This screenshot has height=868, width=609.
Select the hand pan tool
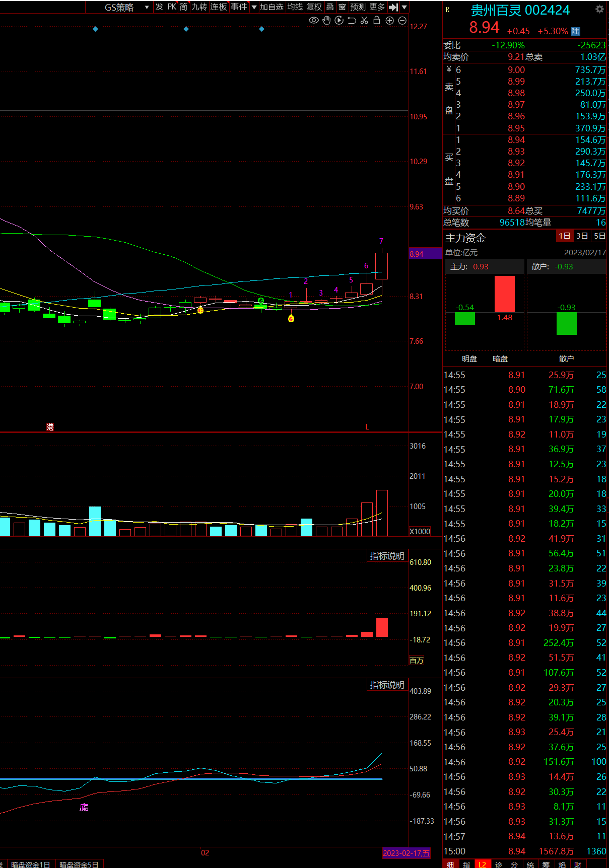tap(326, 21)
